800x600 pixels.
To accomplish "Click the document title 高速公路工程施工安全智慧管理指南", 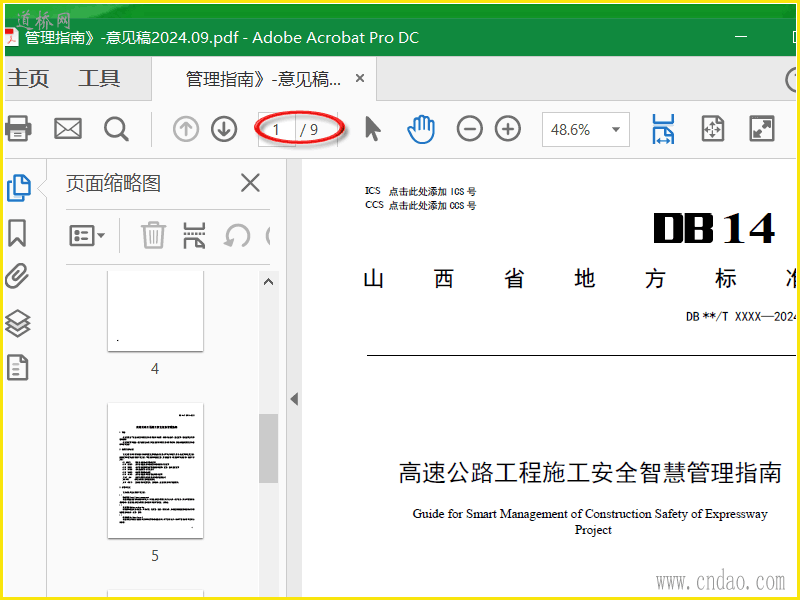I will pyautogui.click(x=590, y=472).
